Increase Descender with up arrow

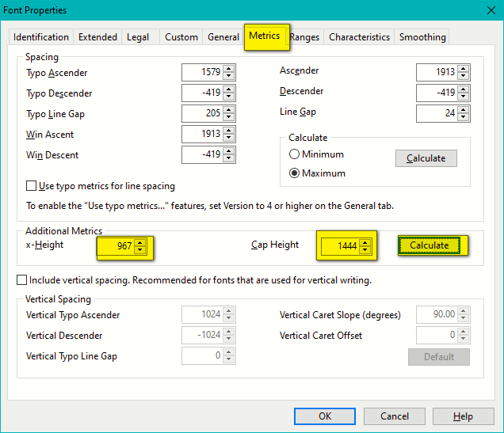463,89
